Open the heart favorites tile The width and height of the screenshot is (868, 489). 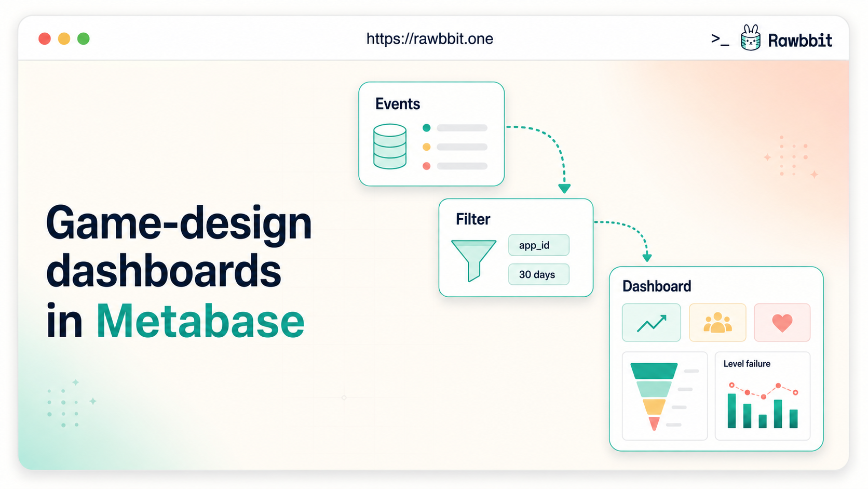[x=782, y=323]
